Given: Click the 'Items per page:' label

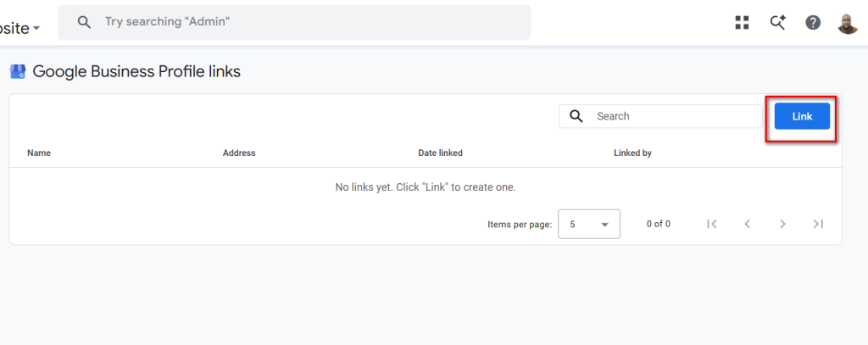Looking at the screenshot, I should [520, 225].
